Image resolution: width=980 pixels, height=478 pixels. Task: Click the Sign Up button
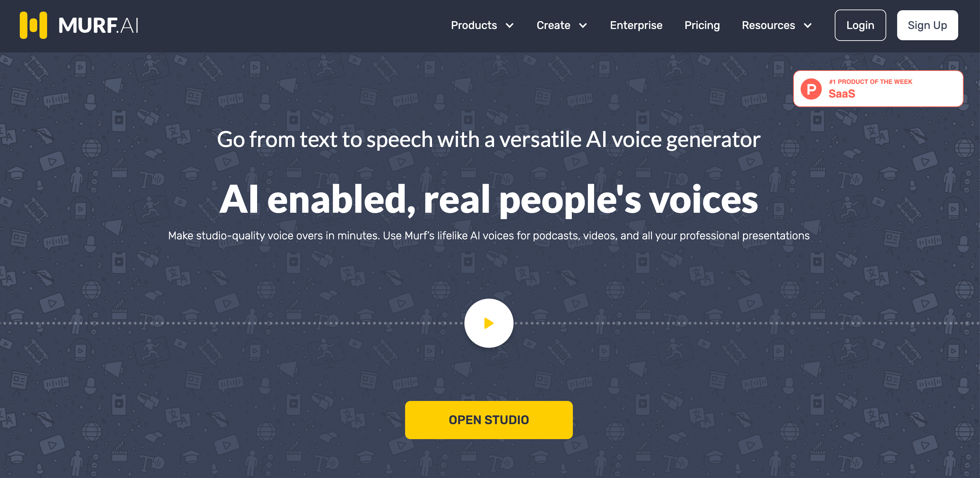(928, 25)
